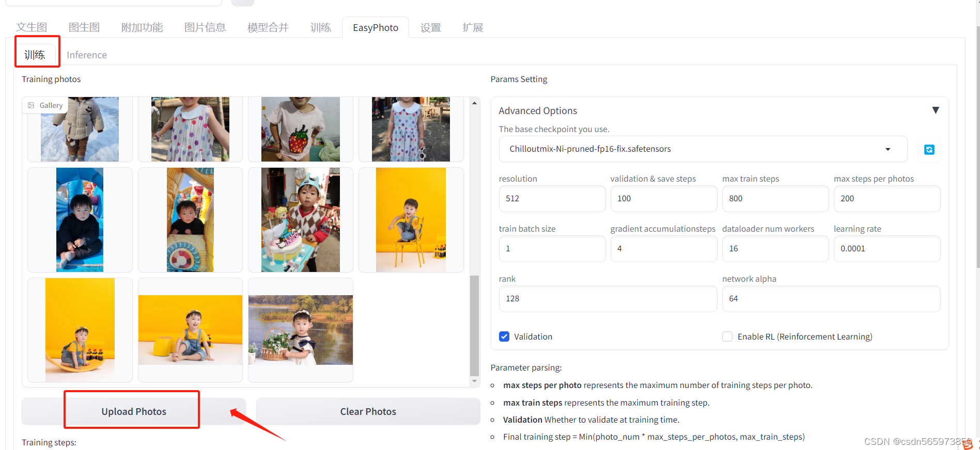The height and width of the screenshot is (450, 980).
Task: Click the Gallery image icon label
Action: (45, 105)
